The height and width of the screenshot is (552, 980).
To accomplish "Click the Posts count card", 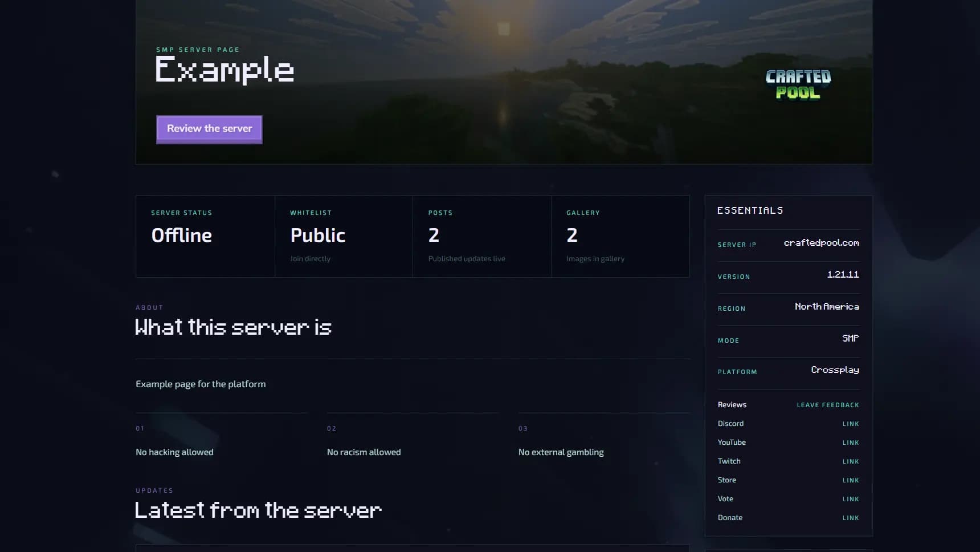I will click(x=482, y=236).
